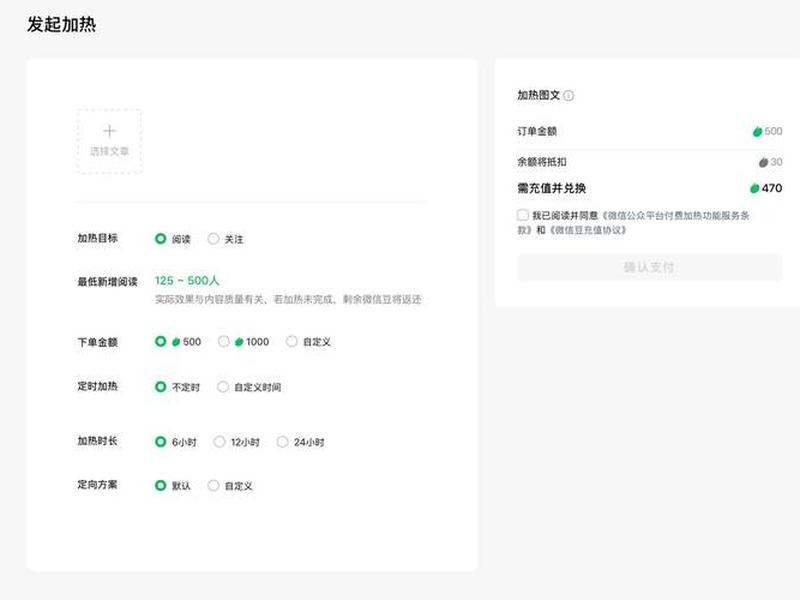Click the grey bean icon beside 30 deduction
The image size is (800, 600).
763,162
